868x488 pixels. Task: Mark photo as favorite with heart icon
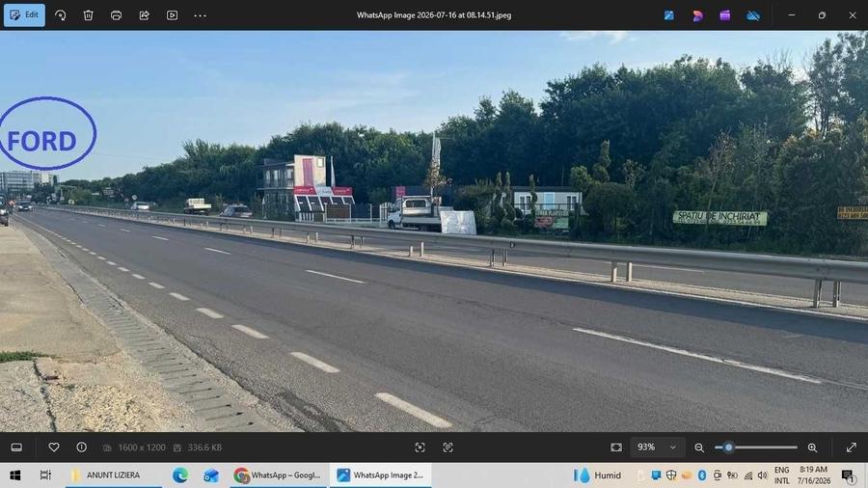[54, 447]
